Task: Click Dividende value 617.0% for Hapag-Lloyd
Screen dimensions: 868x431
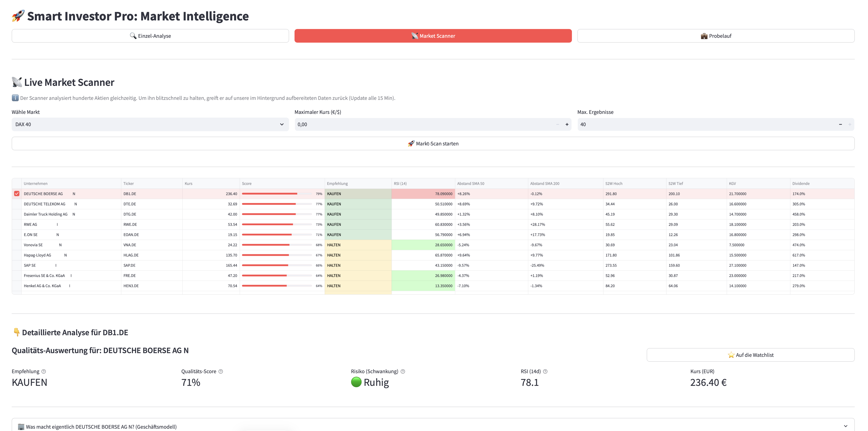Action: [x=822, y=255]
